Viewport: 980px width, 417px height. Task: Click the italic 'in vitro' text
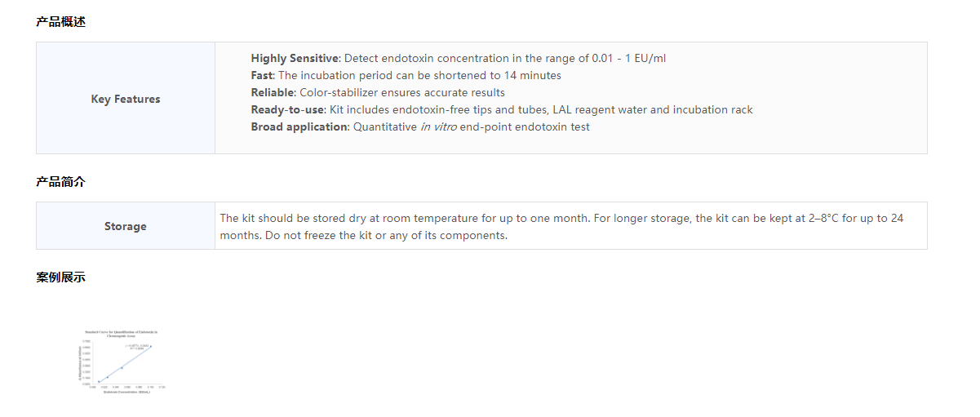(x=438, y=126)
